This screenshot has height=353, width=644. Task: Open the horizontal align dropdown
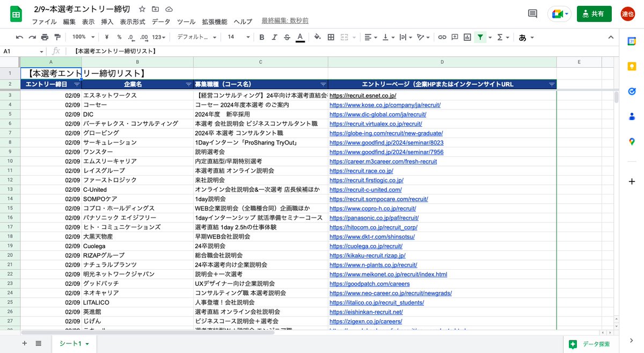pos(370,37)
